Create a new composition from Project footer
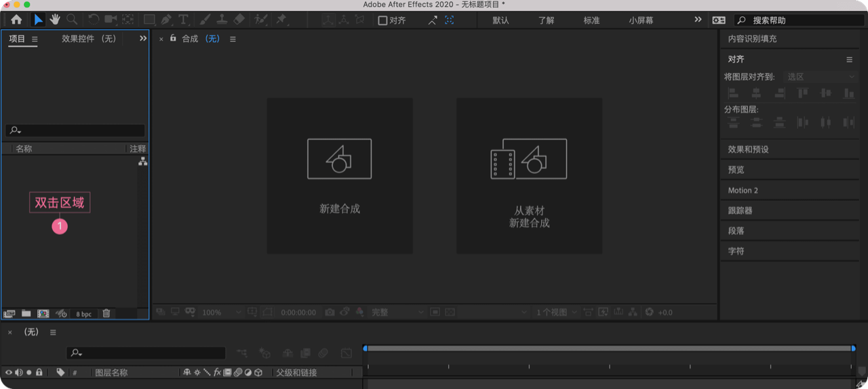868x389 pixels. (x=43, y=314)
